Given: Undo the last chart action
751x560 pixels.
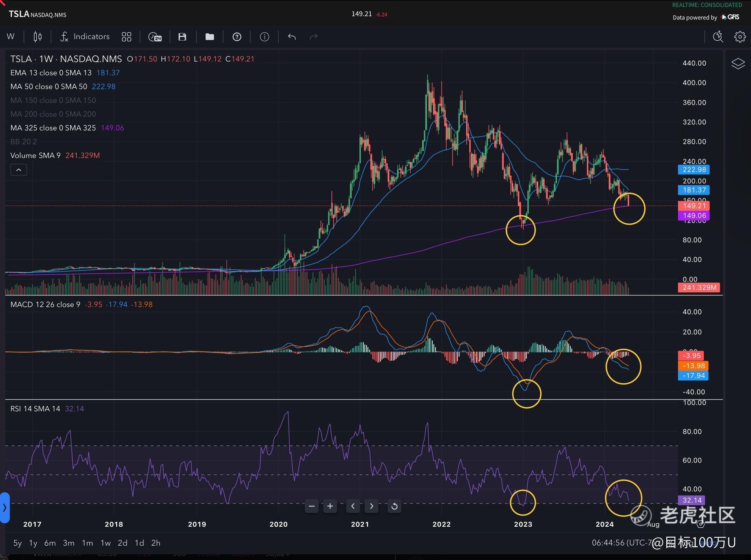Looking at the screenshot, I should pos(292,37).
